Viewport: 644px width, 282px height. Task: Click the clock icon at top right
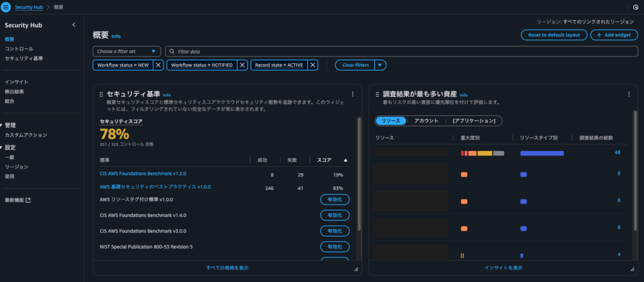point(636,8)
